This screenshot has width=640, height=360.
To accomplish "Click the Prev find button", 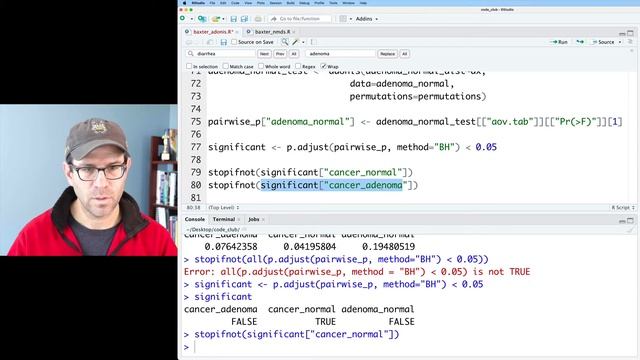I will click(280, 54).
